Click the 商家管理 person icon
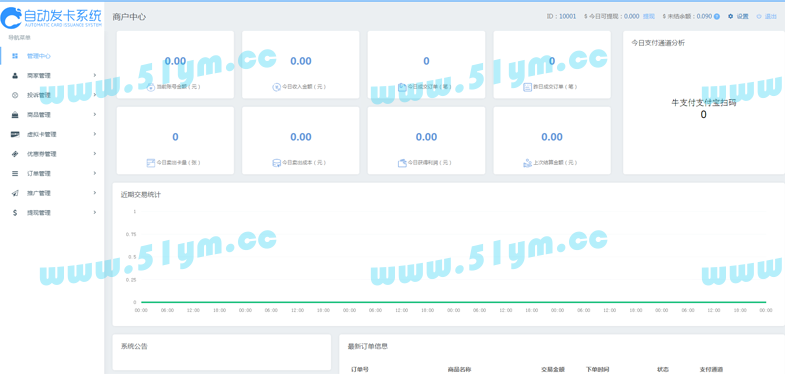The height and width of the screenshot is (374, 785). 15,76
